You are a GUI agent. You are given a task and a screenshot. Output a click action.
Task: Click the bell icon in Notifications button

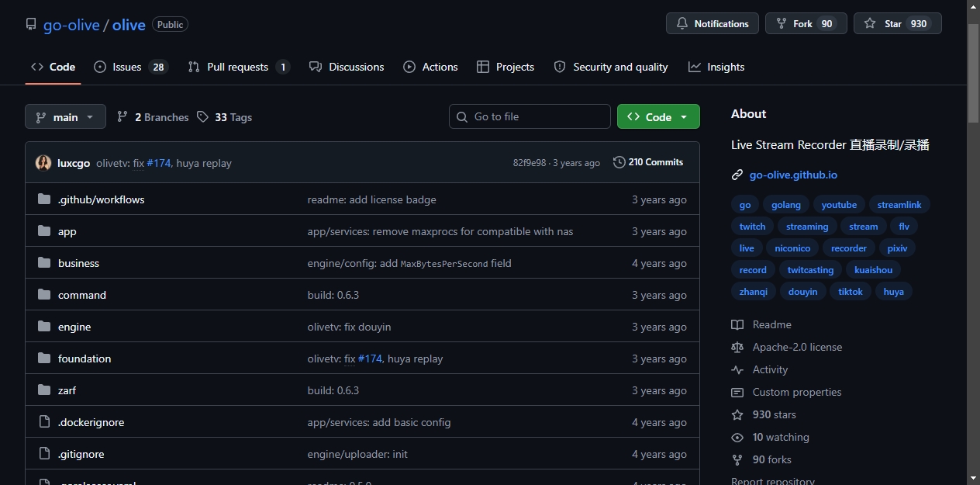click(x=682, y=24)
